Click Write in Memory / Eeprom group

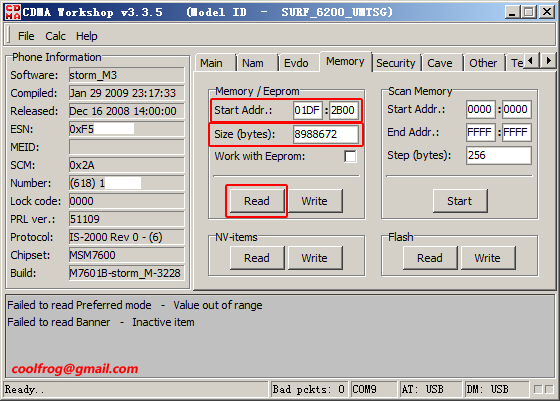(314, 201)
